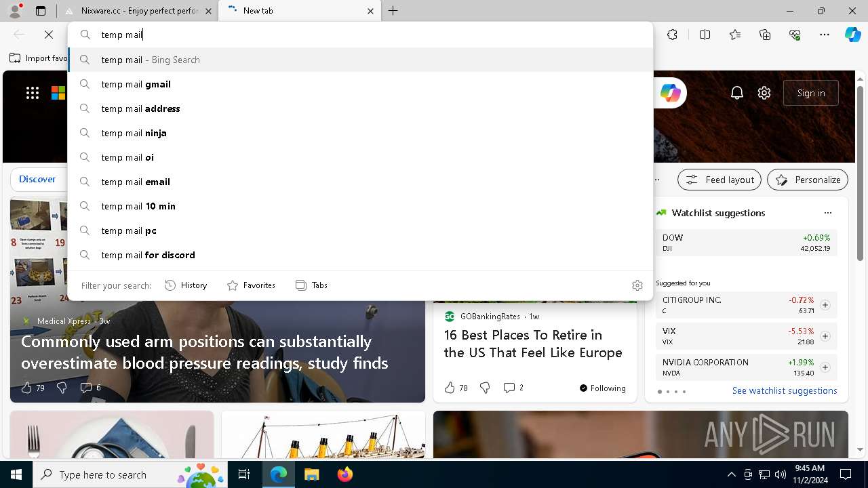Open search settings gear in dropdown
The image size is (868, 488).
click(x=637, y=285)
